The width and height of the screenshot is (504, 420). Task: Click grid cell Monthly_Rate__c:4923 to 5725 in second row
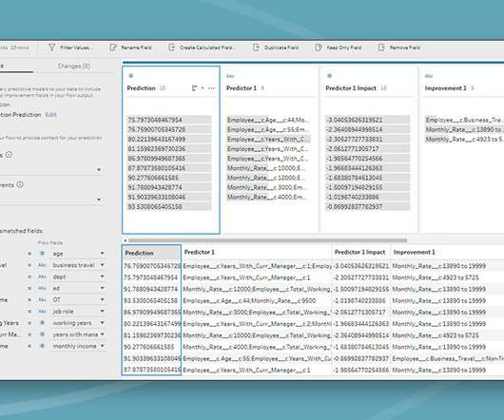[x=448, y=277]
